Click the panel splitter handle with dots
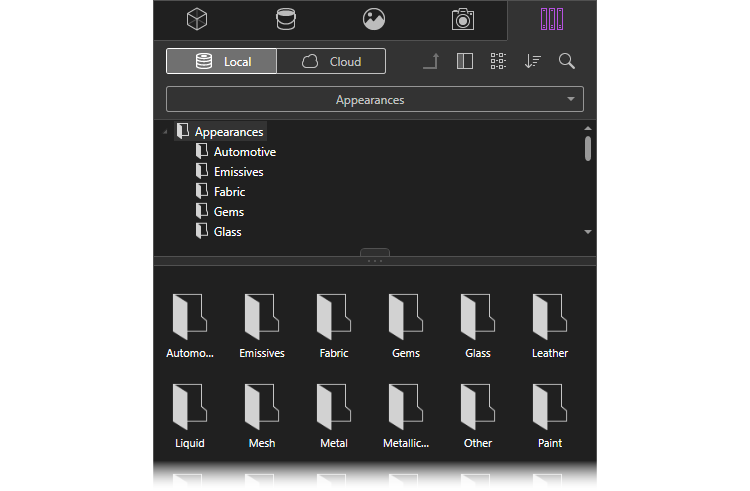 pyautogui.click(x=375, y=259)
